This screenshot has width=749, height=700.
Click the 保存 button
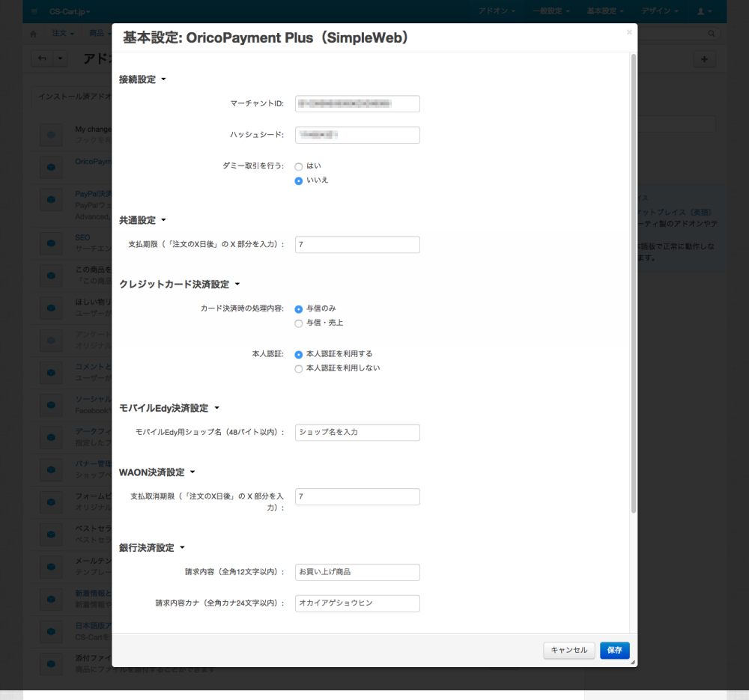point(614,651)
